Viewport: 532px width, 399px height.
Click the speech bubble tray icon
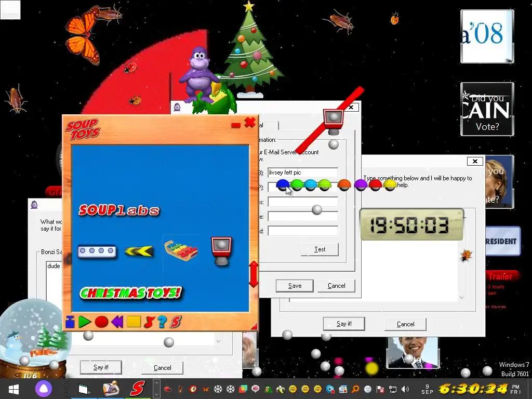coord(256,389)
